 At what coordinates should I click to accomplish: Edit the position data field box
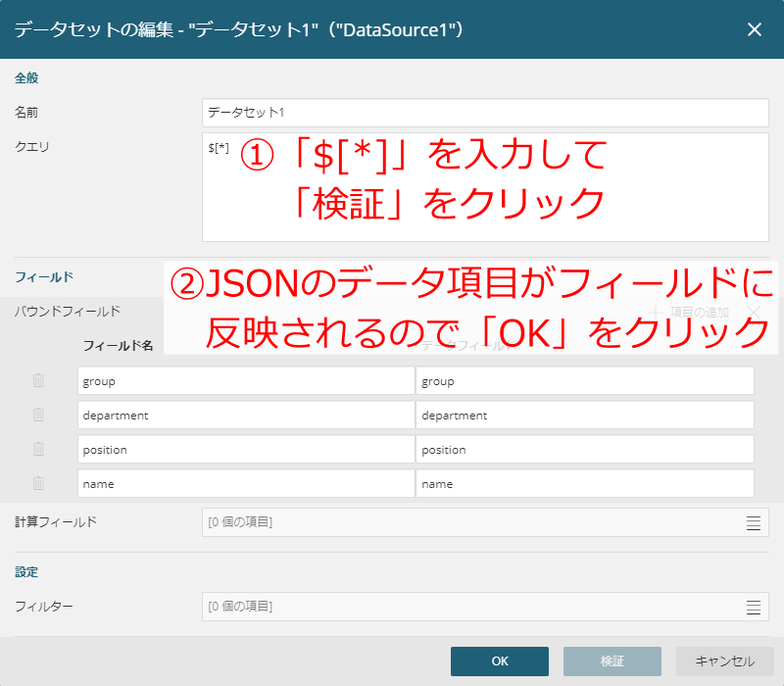(584, 449)
